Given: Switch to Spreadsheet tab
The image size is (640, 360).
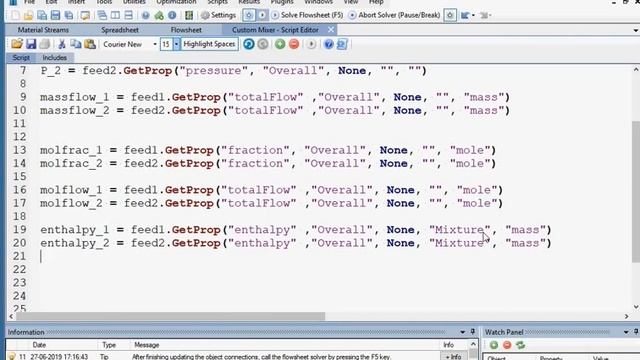Looking at the screenshot, I should point(120,30).
